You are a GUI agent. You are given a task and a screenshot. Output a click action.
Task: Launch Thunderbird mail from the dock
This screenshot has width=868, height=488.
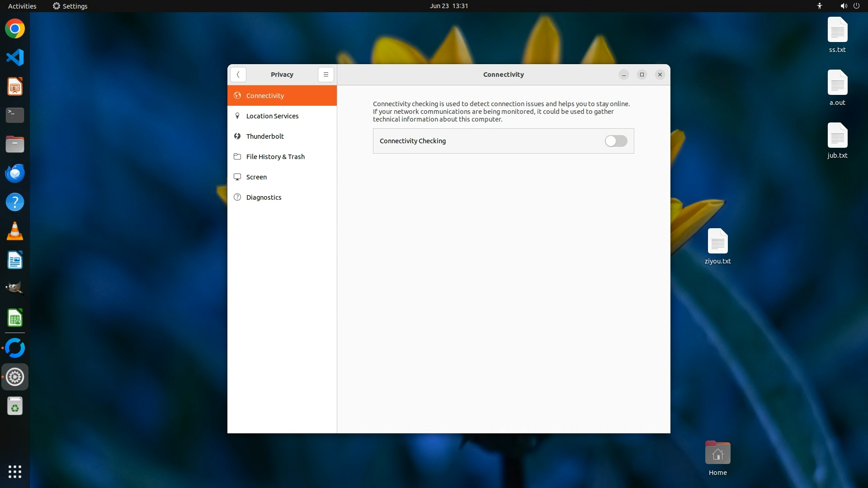pos(15,173)
